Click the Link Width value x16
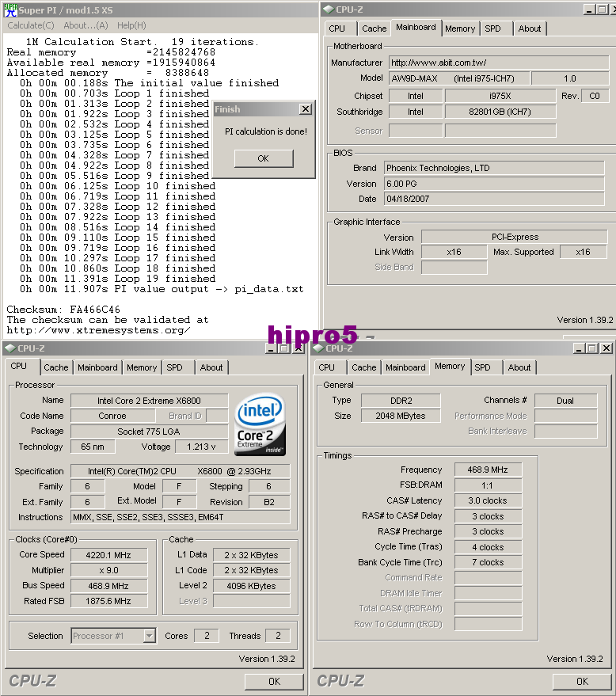 tap(454, 252)
